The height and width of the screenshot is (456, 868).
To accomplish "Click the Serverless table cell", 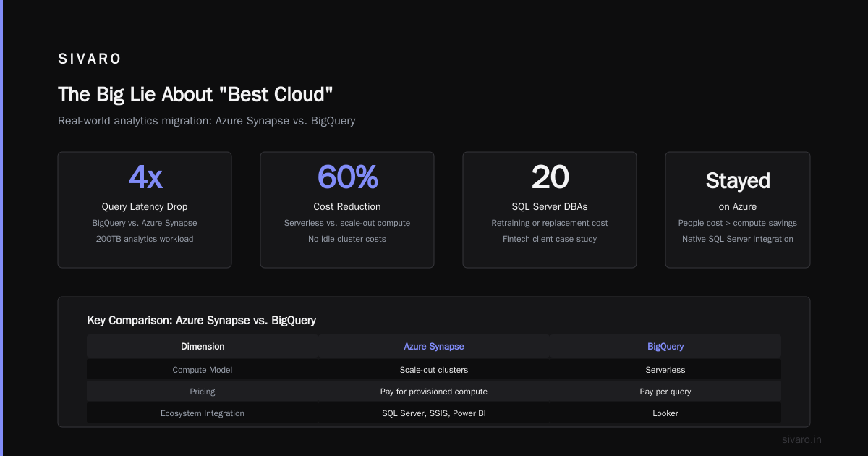I will 665,370.
